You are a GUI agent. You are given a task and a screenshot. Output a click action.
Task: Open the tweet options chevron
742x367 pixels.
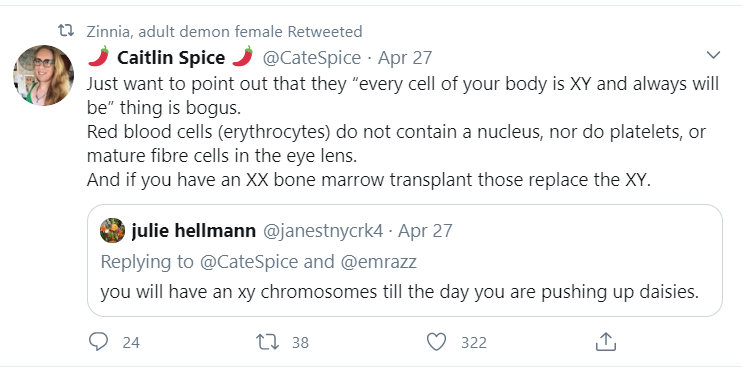click(x=713, y=55)
